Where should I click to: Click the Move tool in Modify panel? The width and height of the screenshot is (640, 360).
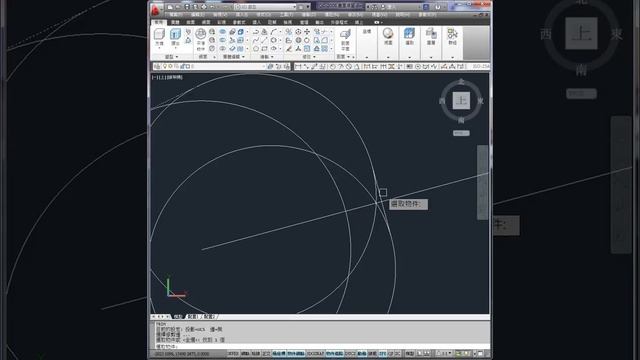tap(307, 32)
